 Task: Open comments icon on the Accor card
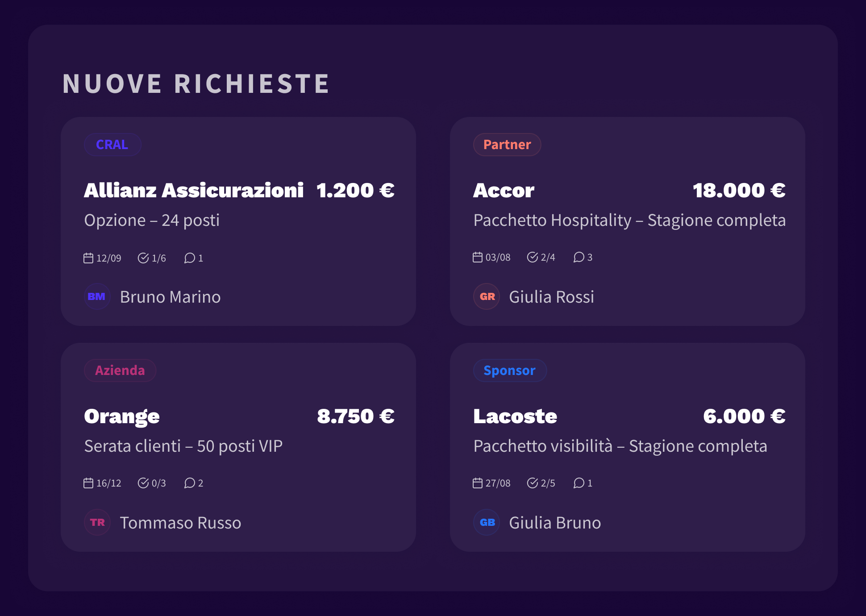pos(579,257)
